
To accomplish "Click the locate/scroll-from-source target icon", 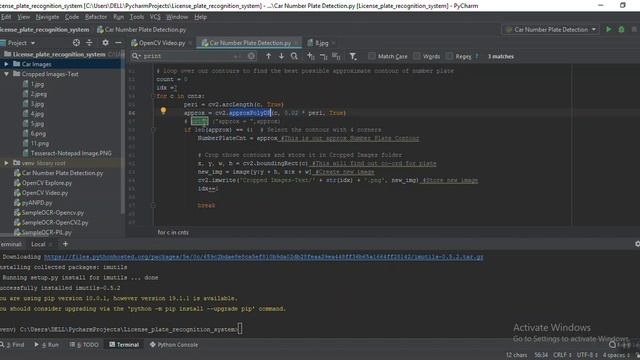I will click(x=76, y=43).
